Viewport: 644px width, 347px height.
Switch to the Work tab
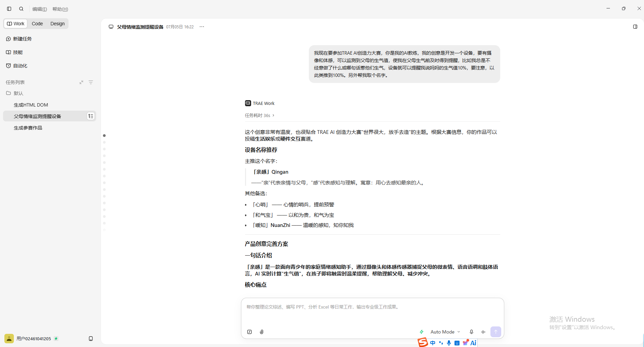tap(16, 24)
